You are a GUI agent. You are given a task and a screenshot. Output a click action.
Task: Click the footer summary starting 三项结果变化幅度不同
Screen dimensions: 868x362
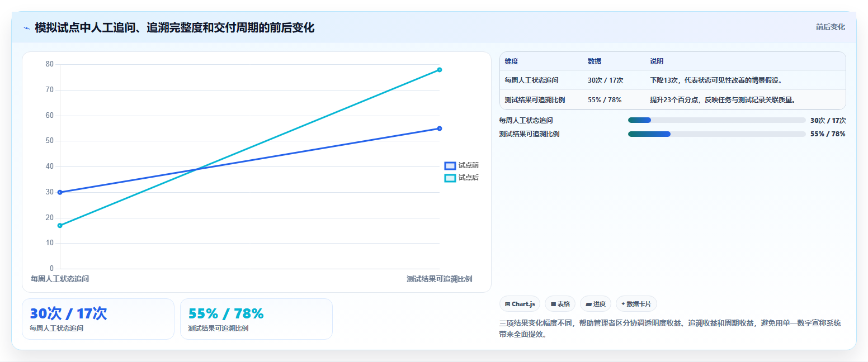click(670, 328)
